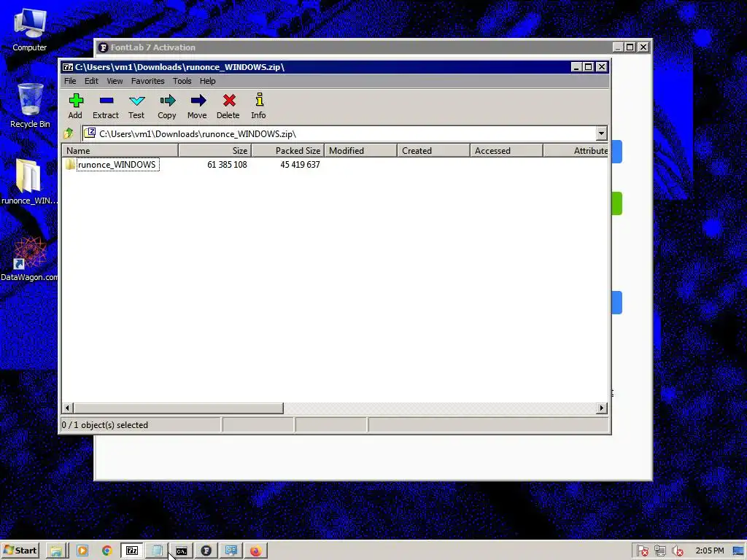Switch to the control panel taskbar button
The height and width of the screenshot is (560, 747).
point(231,551)
